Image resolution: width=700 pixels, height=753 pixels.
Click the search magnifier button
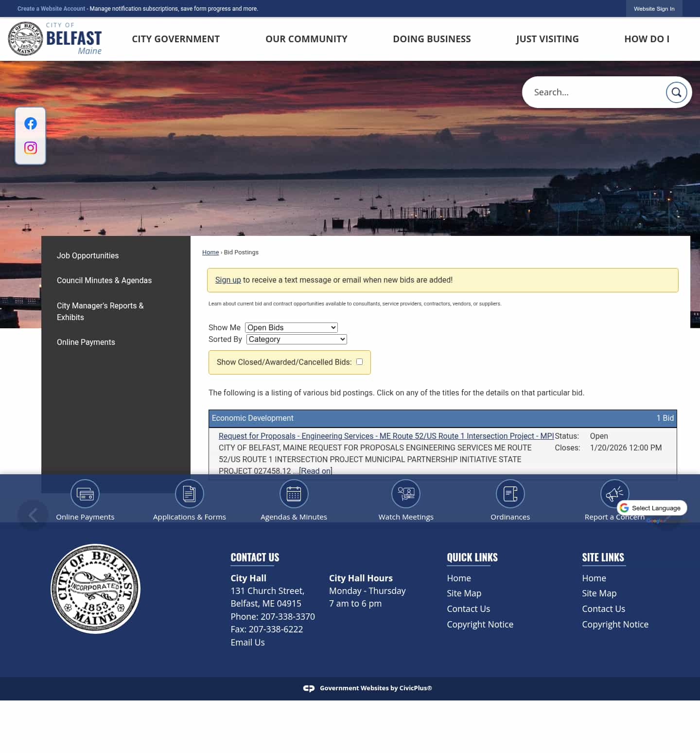point(677,92)
